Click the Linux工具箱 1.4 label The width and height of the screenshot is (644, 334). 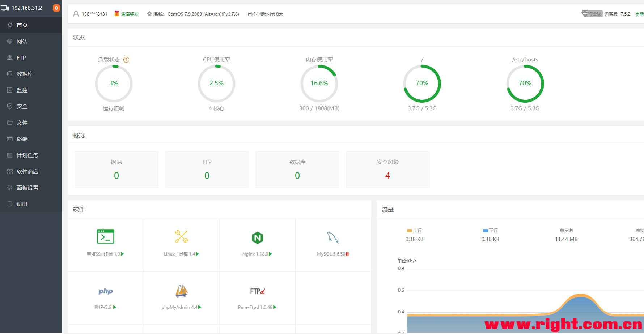[x=179, y=254]
